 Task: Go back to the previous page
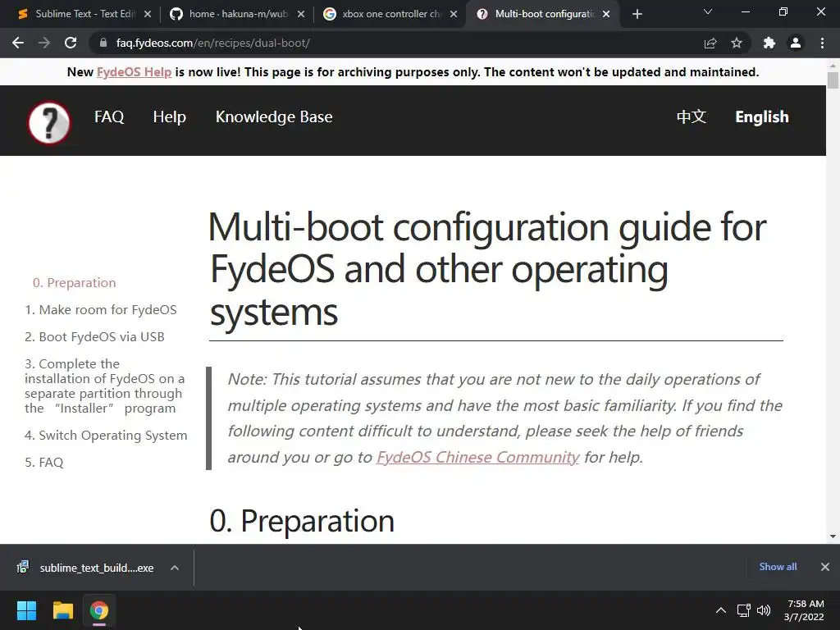click(x=18, y=43)
